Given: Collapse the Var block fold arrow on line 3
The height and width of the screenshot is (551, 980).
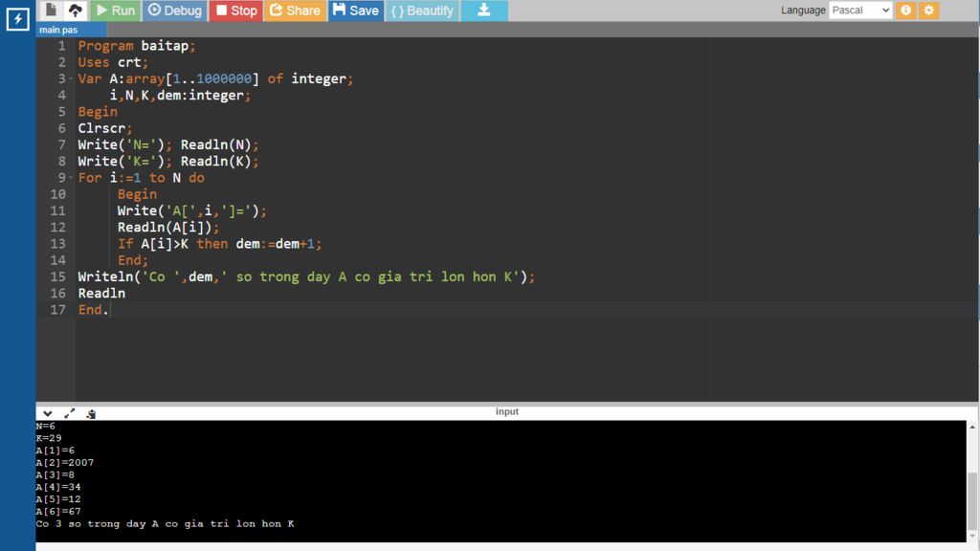Looking at the screenshot, I should [71, 78].
